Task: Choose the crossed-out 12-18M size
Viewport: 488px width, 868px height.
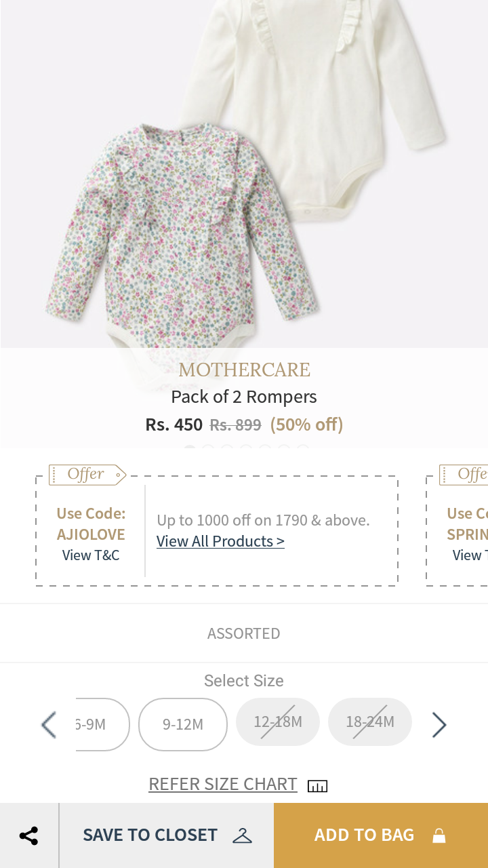Action: coord(278,722)
